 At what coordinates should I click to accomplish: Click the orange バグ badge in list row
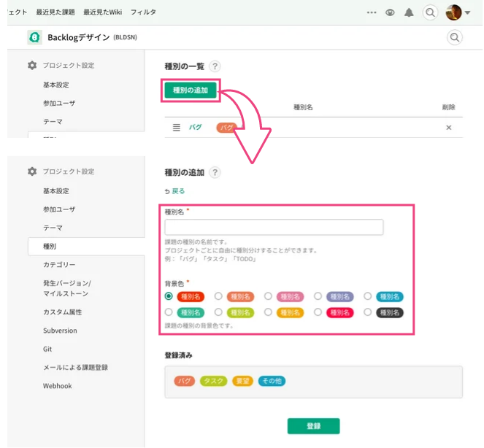point(226,128)
